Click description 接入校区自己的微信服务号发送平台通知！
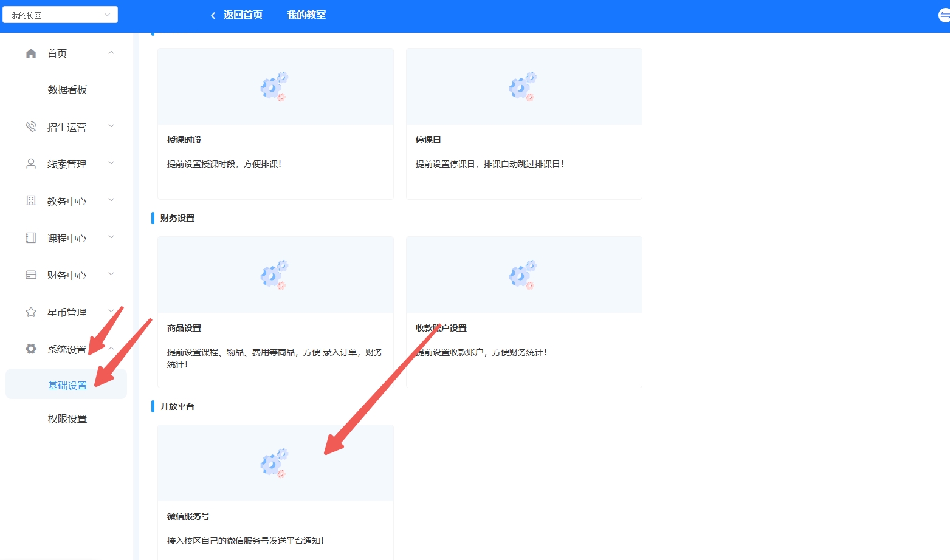The image size is (950, 560). 246,541
